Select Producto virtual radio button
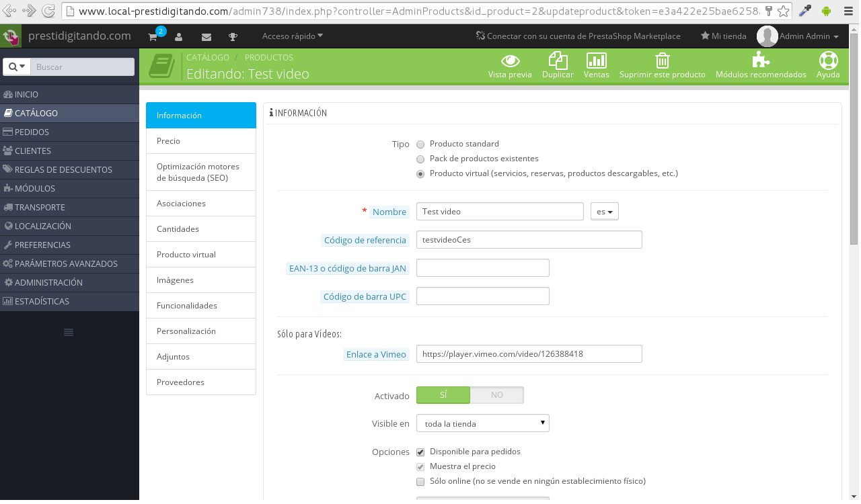 pyautogui.click(x=420, y=173)
